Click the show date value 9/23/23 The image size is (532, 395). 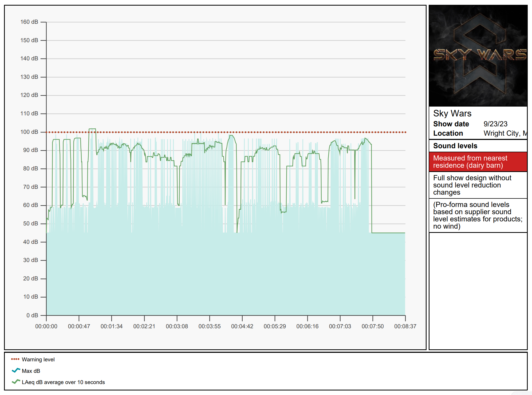(x=495, y=124)
